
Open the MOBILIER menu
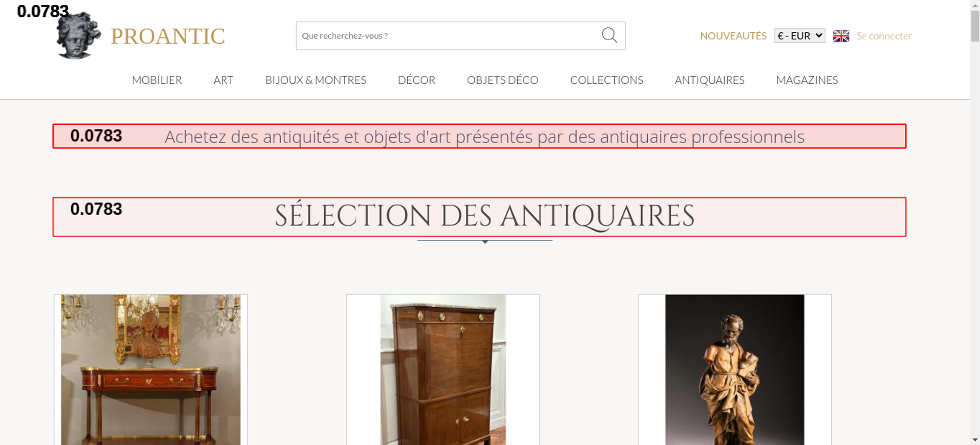coord(157,80)
